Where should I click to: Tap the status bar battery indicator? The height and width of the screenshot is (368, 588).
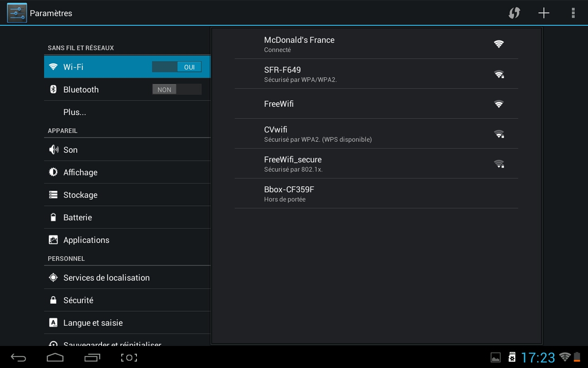[x=577, y=357]
